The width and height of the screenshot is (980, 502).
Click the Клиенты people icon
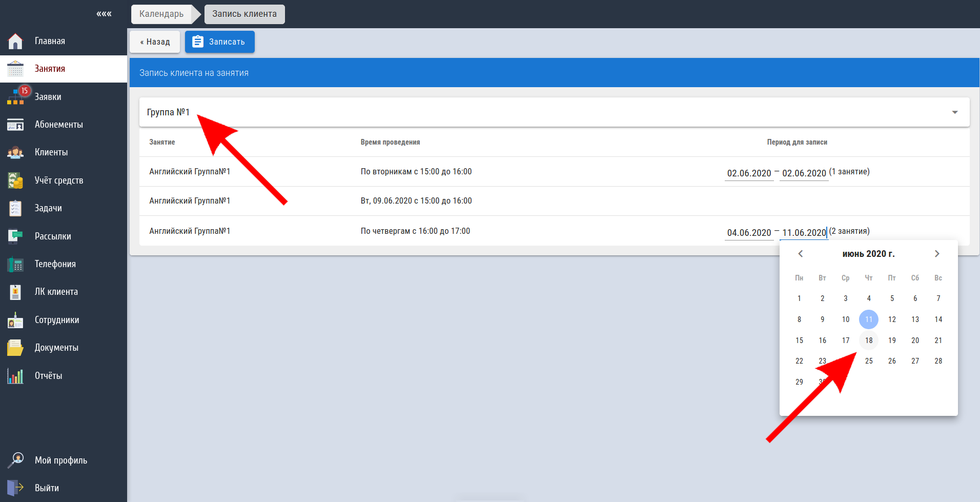(x=15, y=152)
